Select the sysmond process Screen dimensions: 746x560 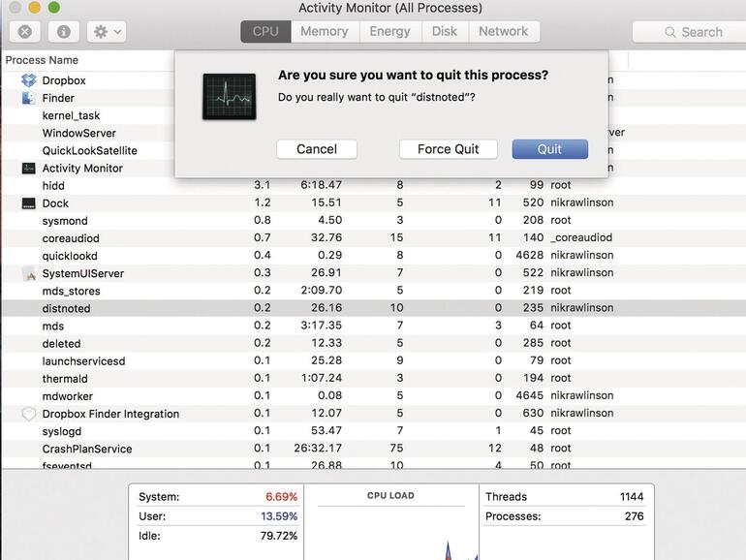[65, 221]
